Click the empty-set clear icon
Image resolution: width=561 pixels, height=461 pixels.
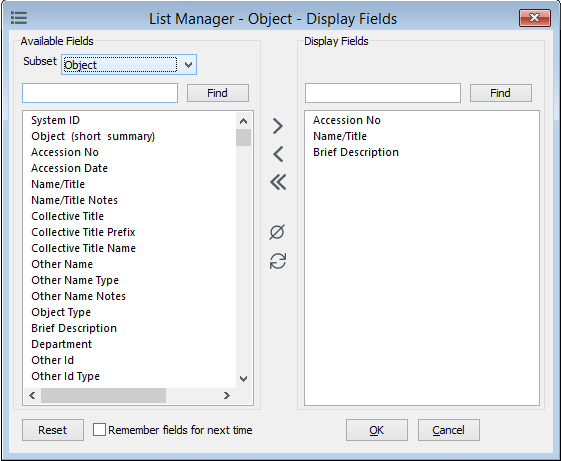tap(277, 232)
